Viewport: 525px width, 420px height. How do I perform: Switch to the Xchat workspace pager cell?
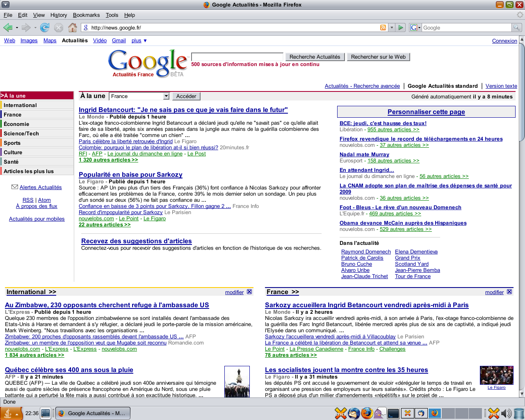pos(408,413)
